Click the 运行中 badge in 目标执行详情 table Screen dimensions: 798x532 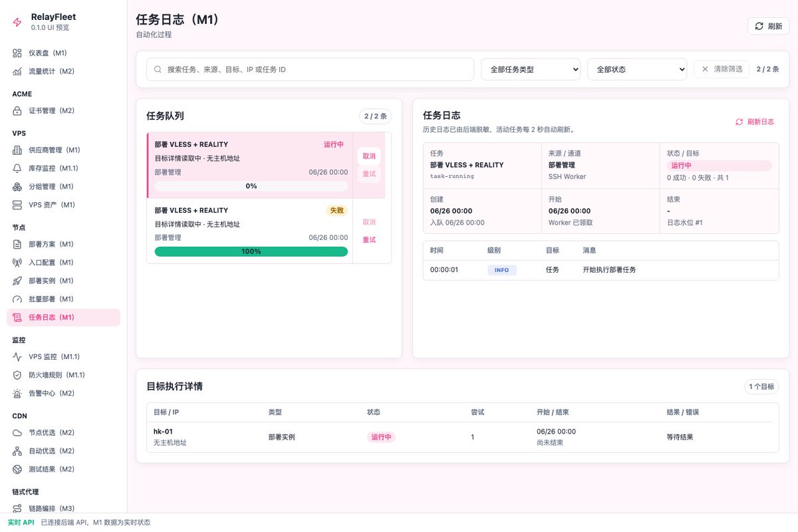(381, 438)
